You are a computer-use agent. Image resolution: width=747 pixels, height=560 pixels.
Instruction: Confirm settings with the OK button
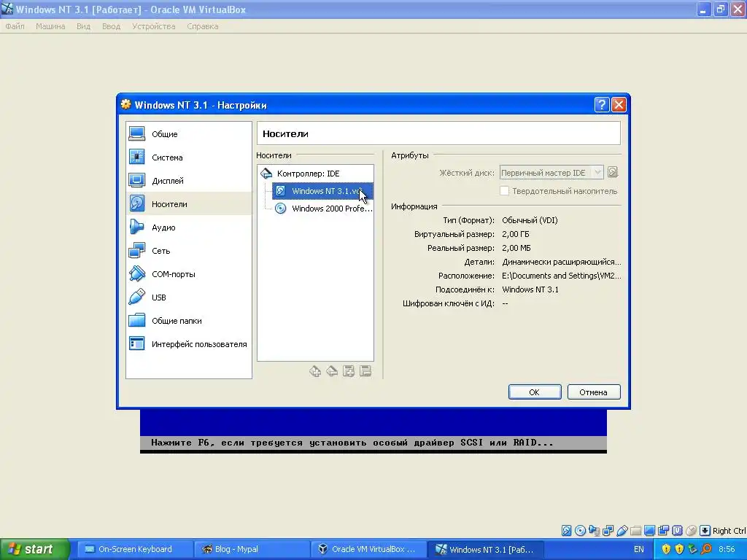(x=535, y=392)
